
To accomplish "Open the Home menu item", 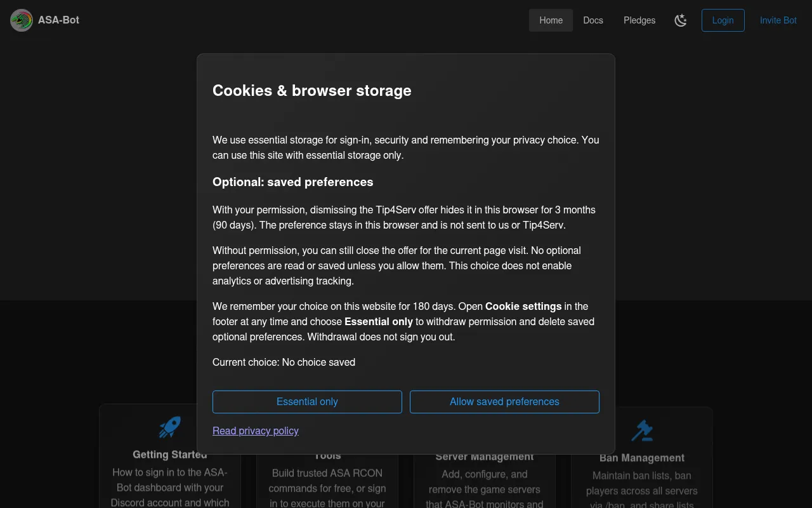I will pyautogui.click(x=551, y=20).
